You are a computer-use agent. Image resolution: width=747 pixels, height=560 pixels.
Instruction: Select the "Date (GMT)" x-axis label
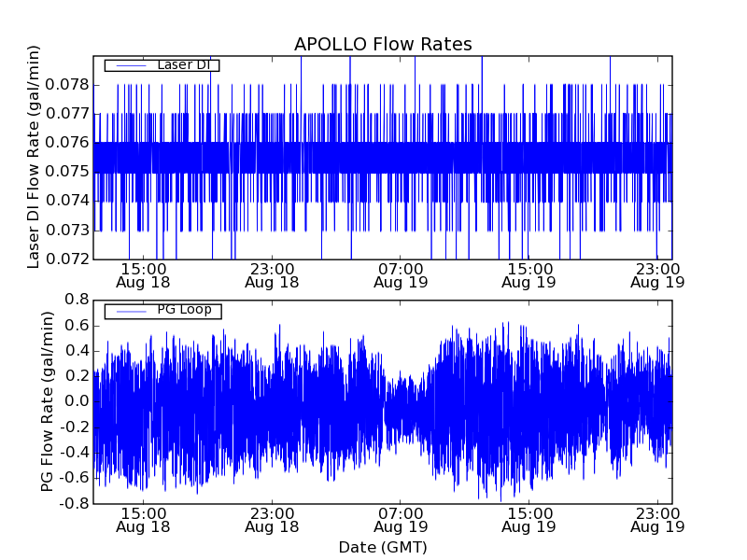383,547
